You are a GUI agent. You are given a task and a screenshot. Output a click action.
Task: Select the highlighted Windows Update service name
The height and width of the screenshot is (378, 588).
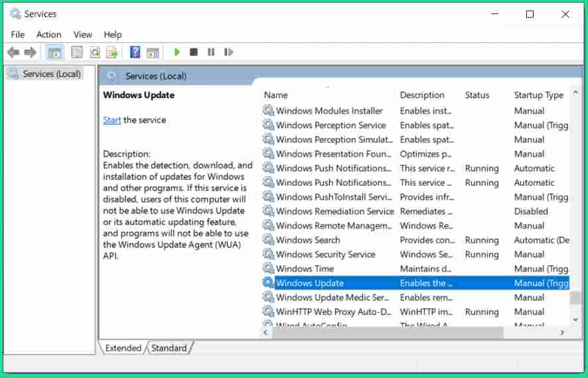coord(310,283)
